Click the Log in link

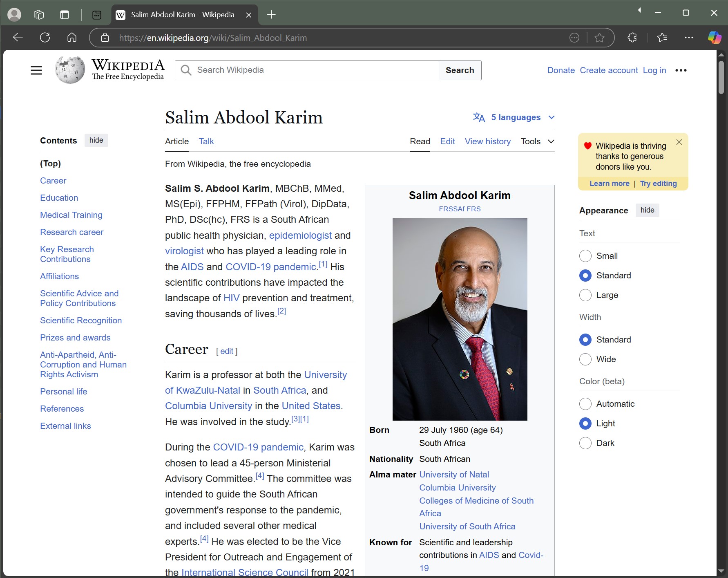pyautogui.click(x=654, y=70)
